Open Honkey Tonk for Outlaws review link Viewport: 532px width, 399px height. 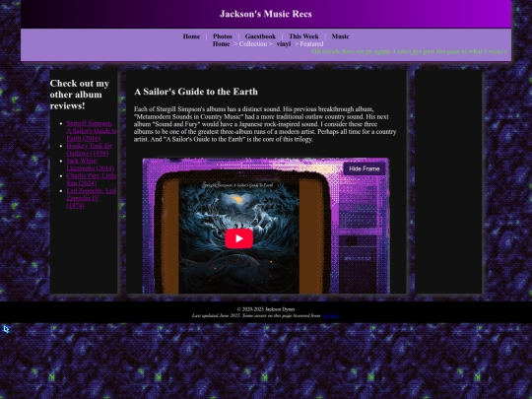coord(90,150)
